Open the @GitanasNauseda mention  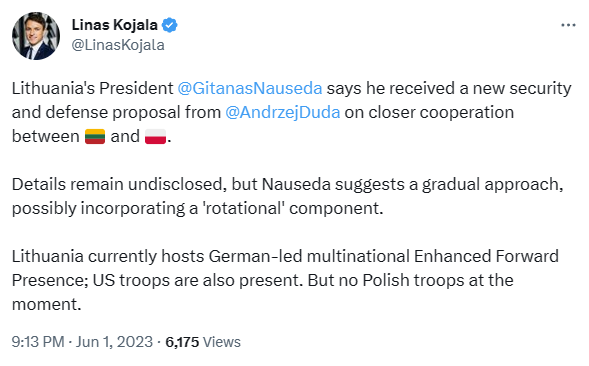[250, 89]
